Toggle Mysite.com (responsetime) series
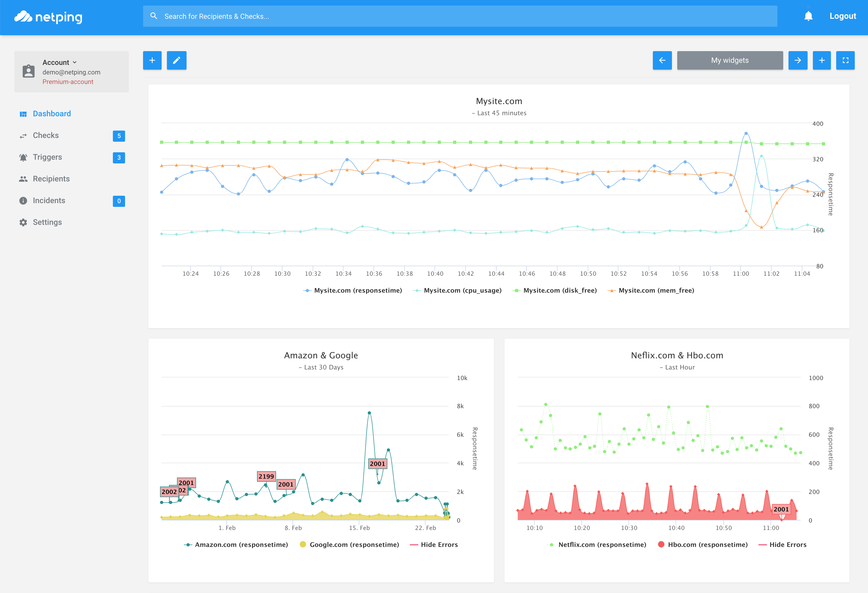Viewport: 868px width, 593px height. click(353, 290)
